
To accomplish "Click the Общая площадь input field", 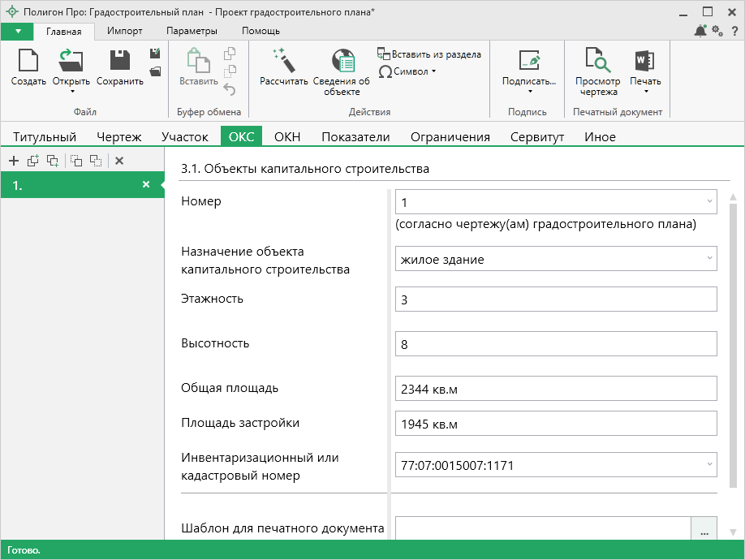I will [x=556, y=389].
